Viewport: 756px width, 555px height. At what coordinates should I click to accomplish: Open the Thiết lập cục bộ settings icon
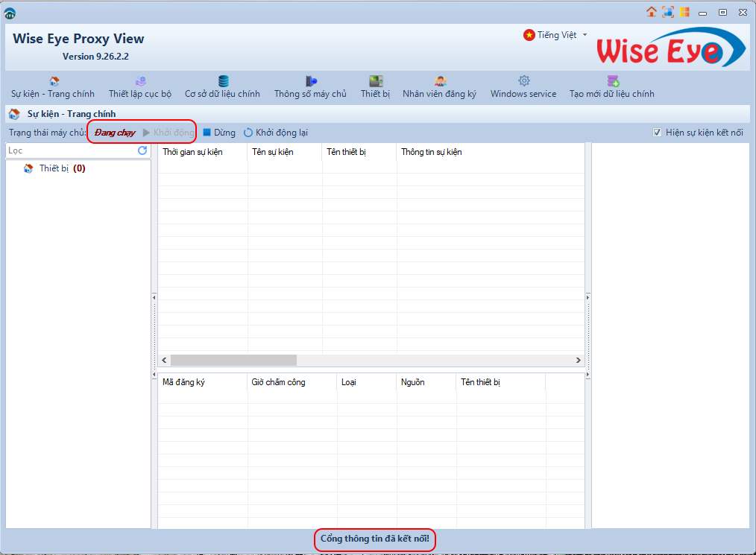pos(140,81)
